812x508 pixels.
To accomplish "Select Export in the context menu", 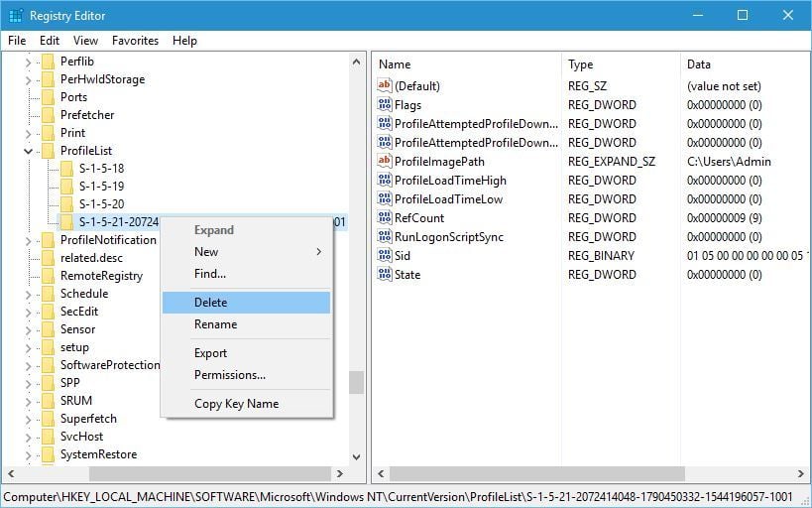I will (247, 353).
